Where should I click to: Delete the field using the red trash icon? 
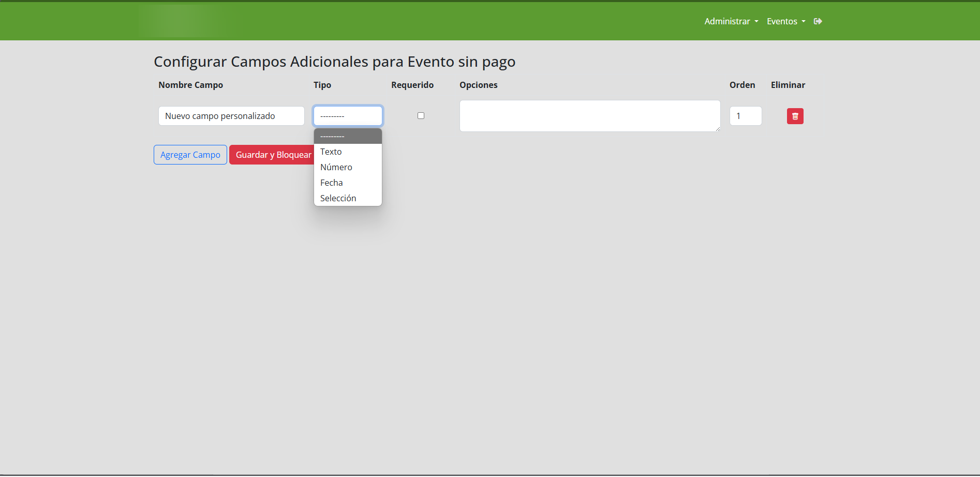pyautogui.click(x=795, y=116)
